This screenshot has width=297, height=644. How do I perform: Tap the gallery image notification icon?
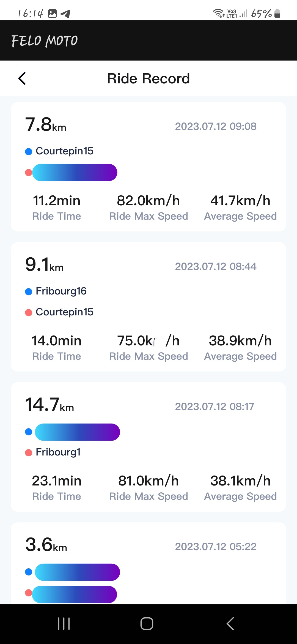(52, 13)
